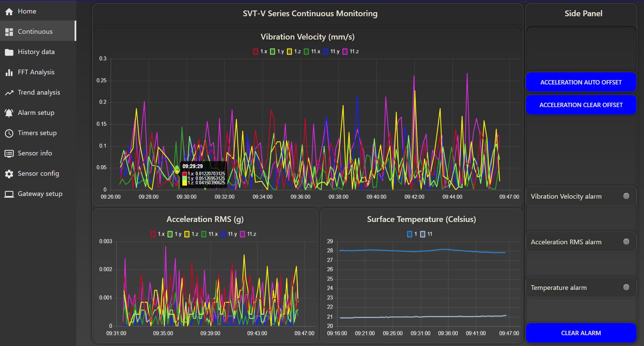Click the Acceleration RMS (g) chart title
This screenshot has height=346, width=644.
point(205,219)
